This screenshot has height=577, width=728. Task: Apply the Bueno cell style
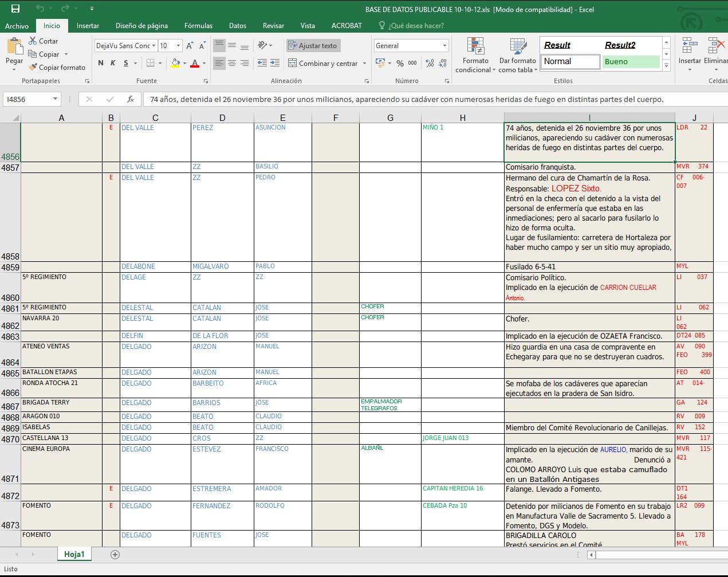point(631,61)
